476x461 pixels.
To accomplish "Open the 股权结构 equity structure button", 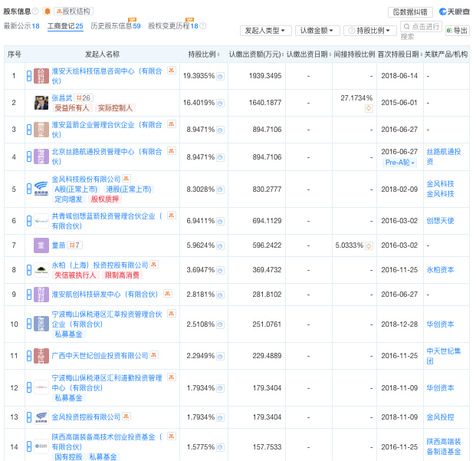I will click(74, 12).
